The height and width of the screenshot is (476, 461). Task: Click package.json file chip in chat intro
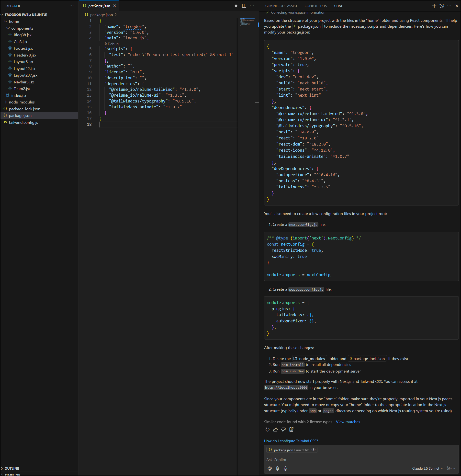coord(307,26)
